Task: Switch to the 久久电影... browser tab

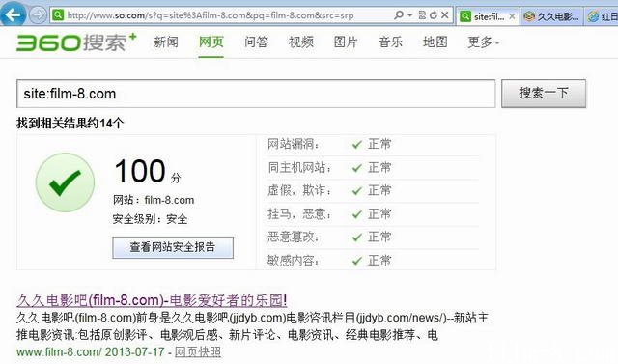Action: click(551, 16)
